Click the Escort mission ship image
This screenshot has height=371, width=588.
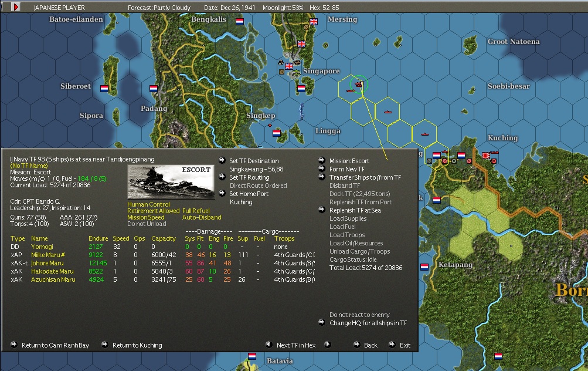[171, 182]
